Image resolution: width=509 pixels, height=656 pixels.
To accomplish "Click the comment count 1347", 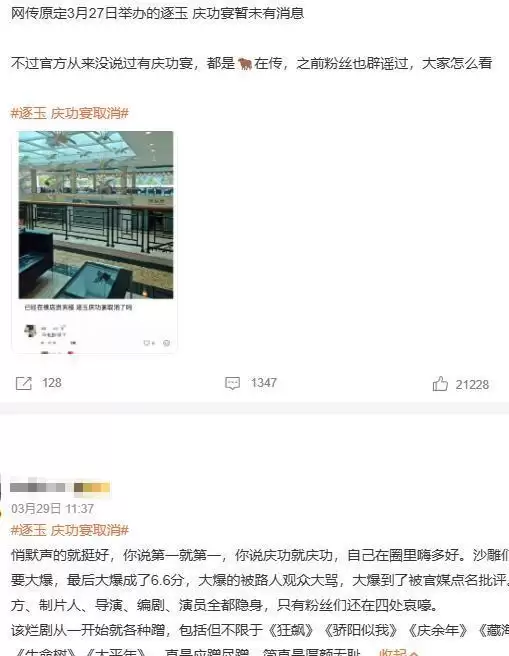I will 263,383.
